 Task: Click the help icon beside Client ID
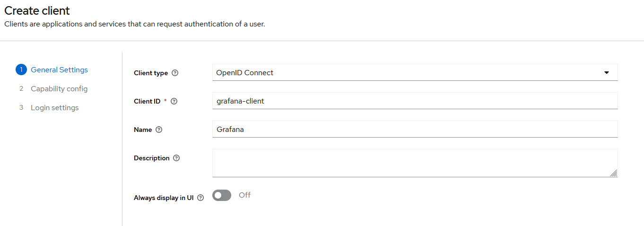174,101
